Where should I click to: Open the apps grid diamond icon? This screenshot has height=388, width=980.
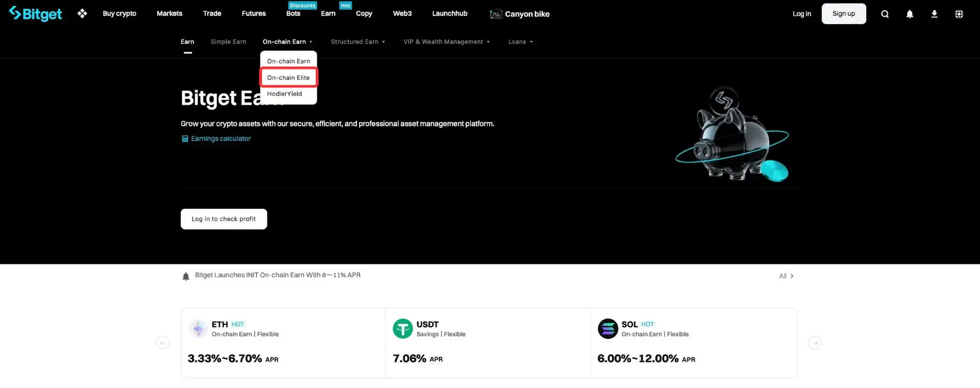point(82,14)
